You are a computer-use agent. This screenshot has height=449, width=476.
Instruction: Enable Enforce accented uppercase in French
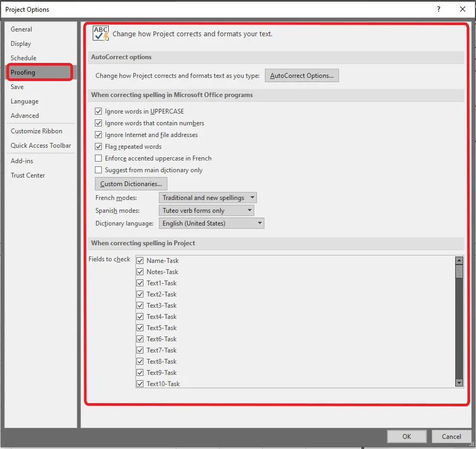pyautogui.click(x=99, y=158)
